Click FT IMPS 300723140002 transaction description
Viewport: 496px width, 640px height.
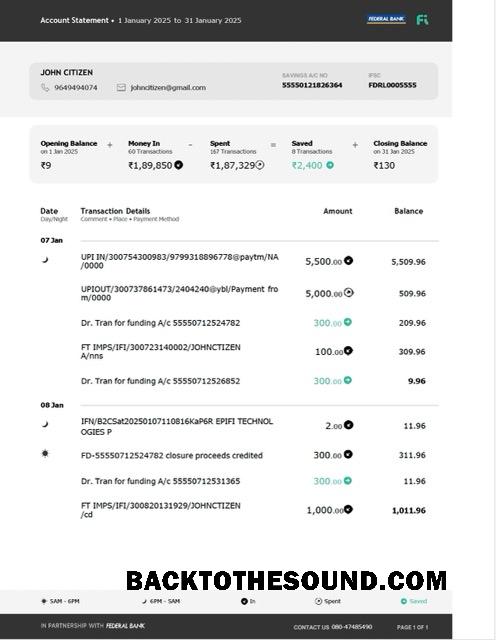160,351
